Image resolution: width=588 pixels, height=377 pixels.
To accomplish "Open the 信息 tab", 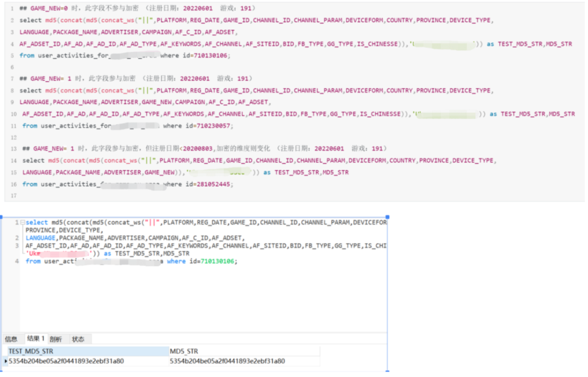I will [11, 339].
